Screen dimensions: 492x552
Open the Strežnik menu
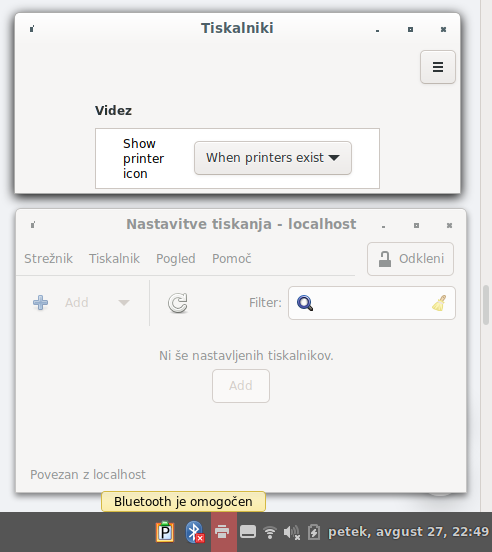48,259
